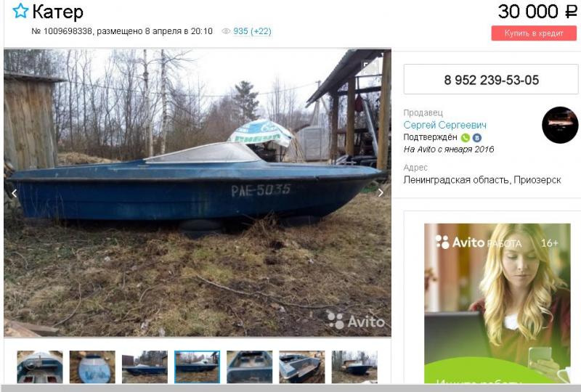This screenshot has height=392, width=581.
Task: Select the highlighted fourth boat thumbnail
Action: pyautogui.click(x=197, y=367)
